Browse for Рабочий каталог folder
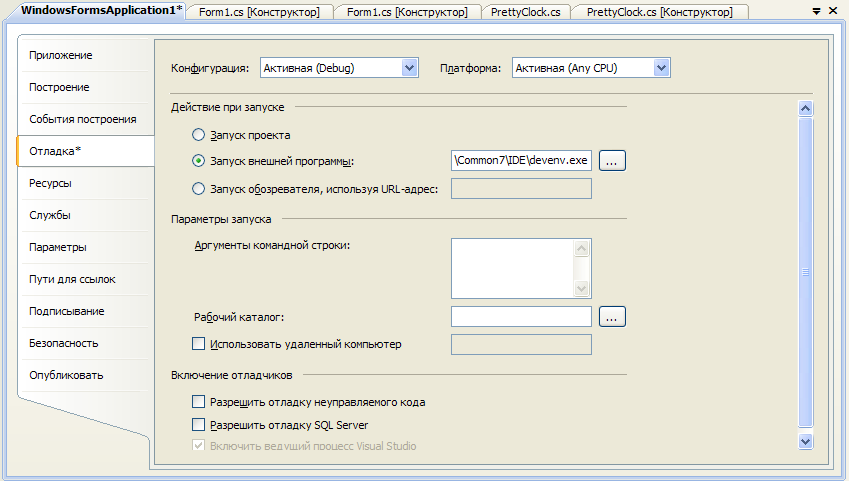The height and width of the screenshot is (481, 849). (612, 317)
